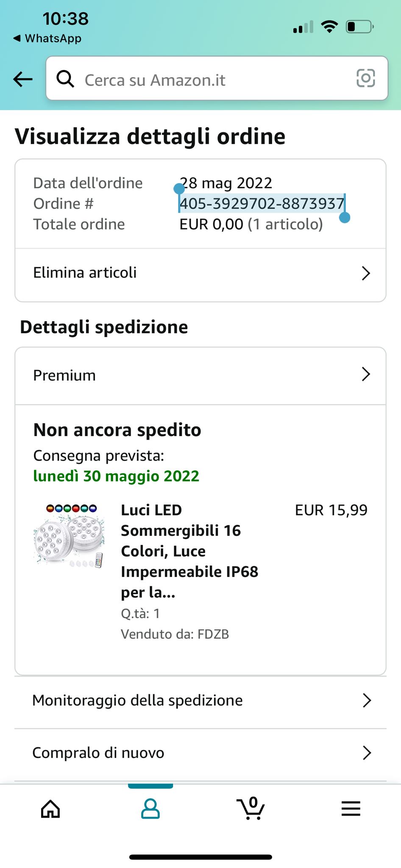Open Monitoraggio della spedizione chevron
The width and height of the screenshot is (401, 868).
click(367, 701)
